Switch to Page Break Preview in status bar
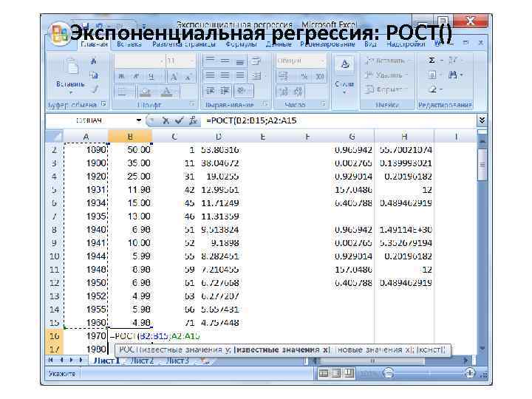 click(348, 374)
